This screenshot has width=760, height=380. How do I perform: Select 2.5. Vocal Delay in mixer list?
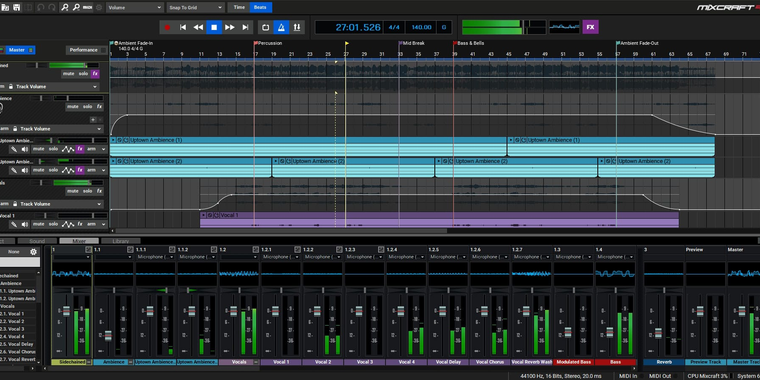click(18, 344)
